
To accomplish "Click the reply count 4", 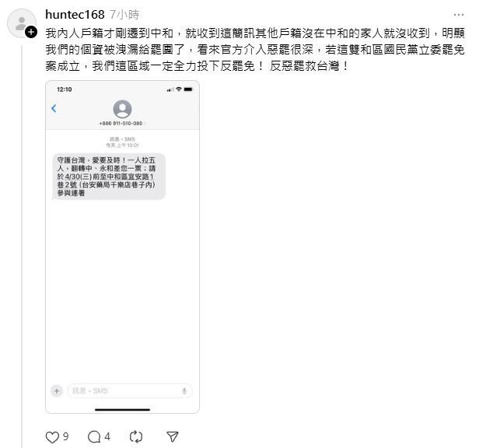I will [x=107, y=436].
